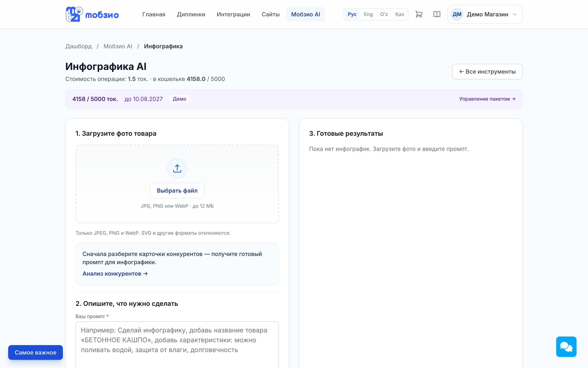Click the upload arrow icon

click(x=177, y=168)
